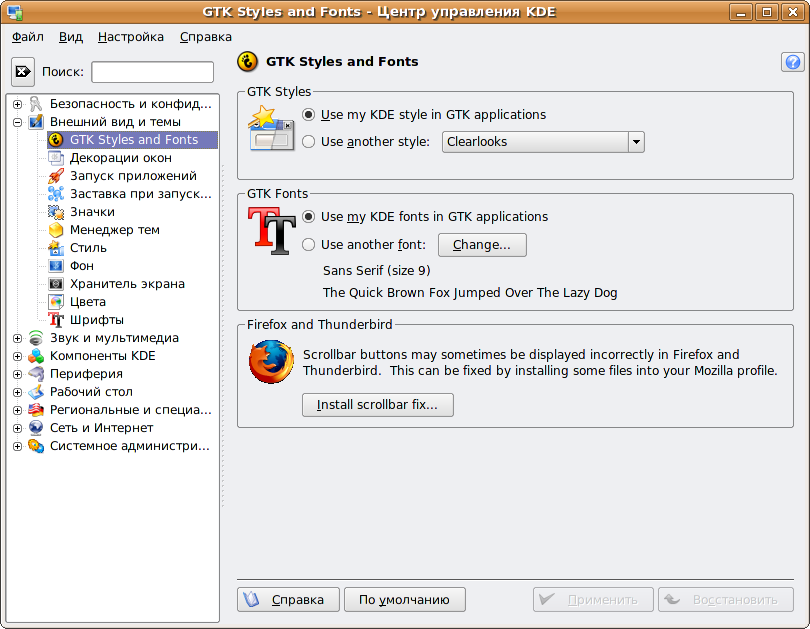Click the Хранитель экрана icon

click(x=56, y=284)
